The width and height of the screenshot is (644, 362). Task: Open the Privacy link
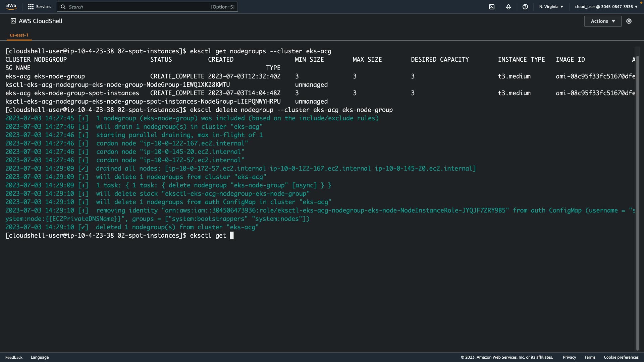[x=569, y=357]
